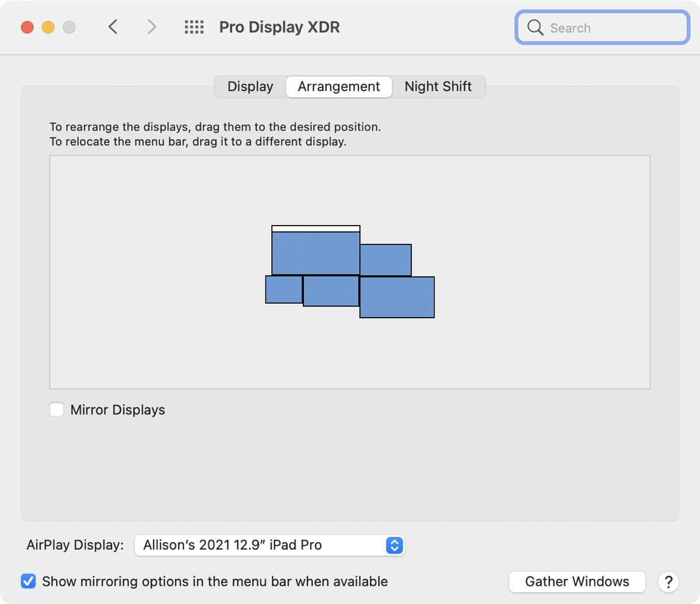Minimize the window with the yellow button
The width and height of the screenshot is (700, 604).
48,27
